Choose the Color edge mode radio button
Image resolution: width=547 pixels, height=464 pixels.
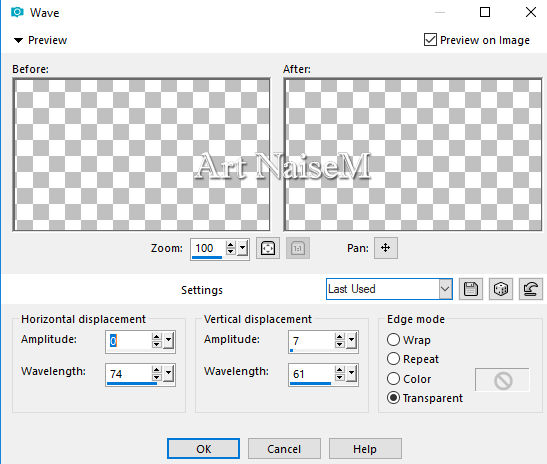(393, 379)
